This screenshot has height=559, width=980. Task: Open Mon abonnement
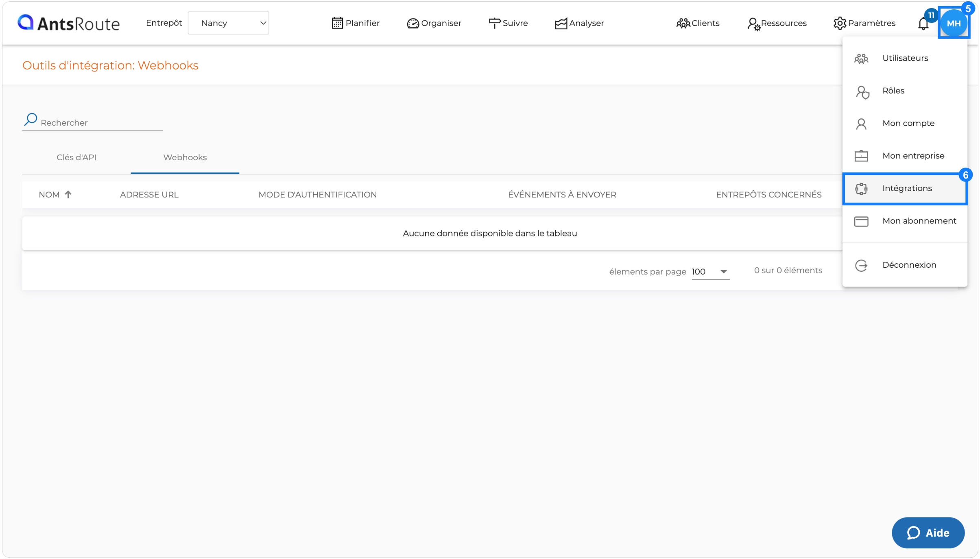pos(905,221)
